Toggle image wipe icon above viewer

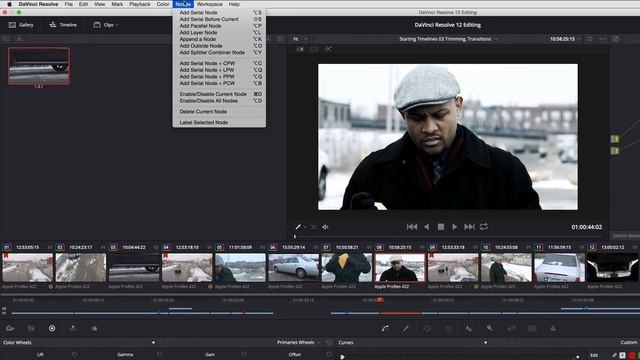pos(300,49)
